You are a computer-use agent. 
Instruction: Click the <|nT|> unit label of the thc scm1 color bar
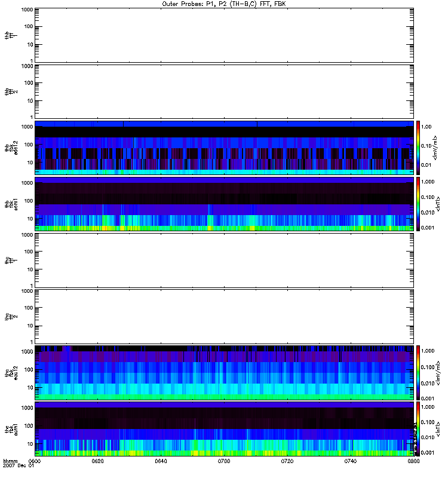[x=438, y=429]
